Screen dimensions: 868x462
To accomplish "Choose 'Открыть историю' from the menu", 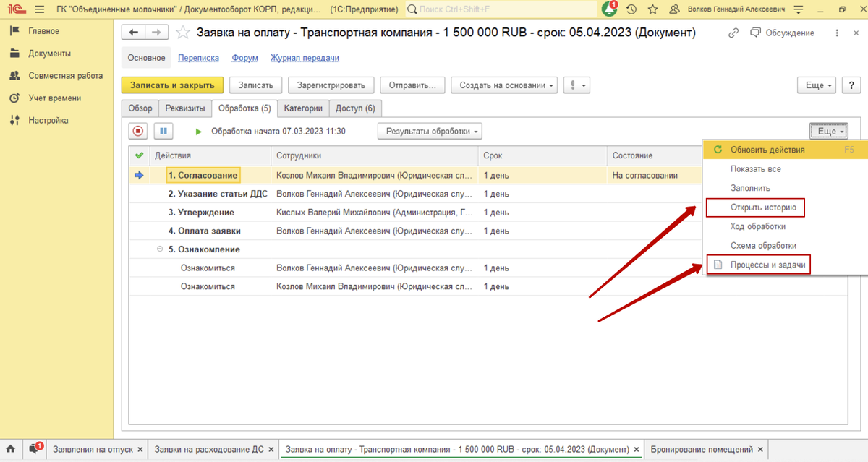I will click(763, 208).
